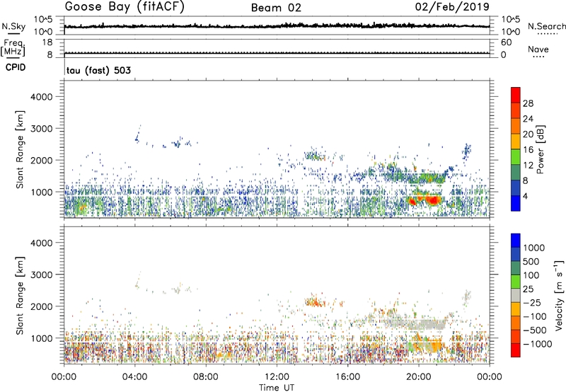Click the '-1000' value on the velocity colorbar
The image size is (566, 392).
click(537, 344)
